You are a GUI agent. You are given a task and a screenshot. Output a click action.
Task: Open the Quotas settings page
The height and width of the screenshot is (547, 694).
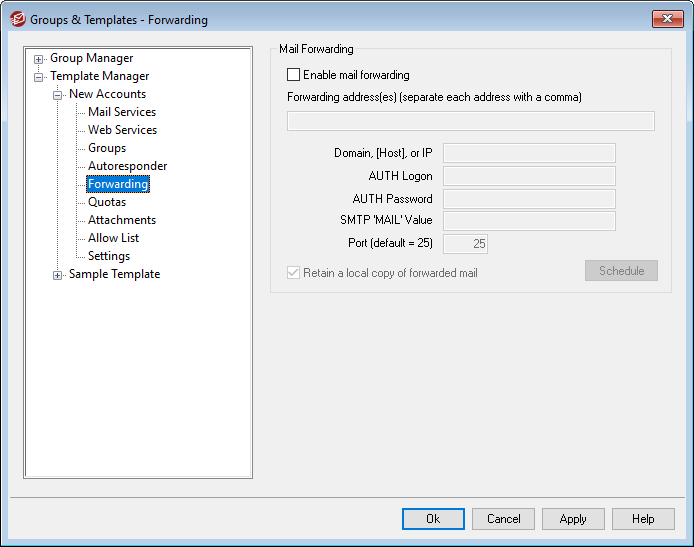tap(107, 202)
